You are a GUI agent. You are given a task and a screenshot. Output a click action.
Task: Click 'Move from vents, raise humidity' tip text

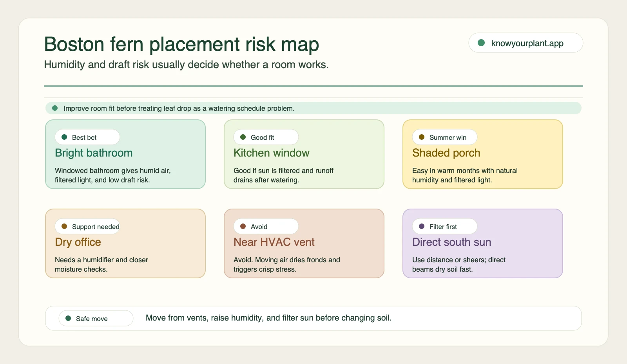[x=269, y=318]
